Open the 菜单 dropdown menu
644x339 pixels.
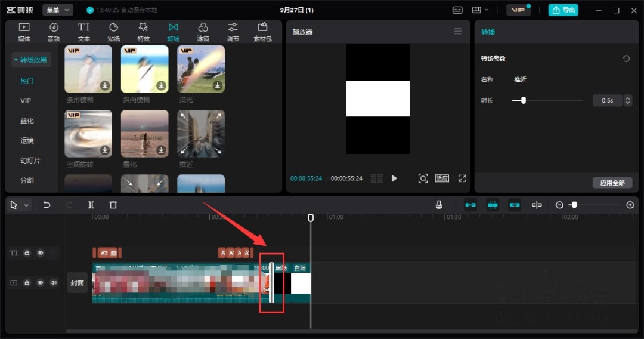[57, 10]
